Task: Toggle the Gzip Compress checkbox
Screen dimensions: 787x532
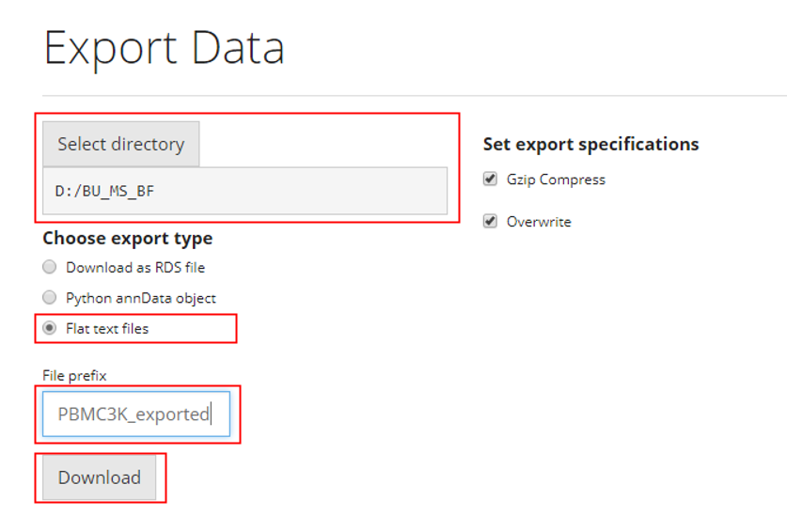Action: click(490, 180)
